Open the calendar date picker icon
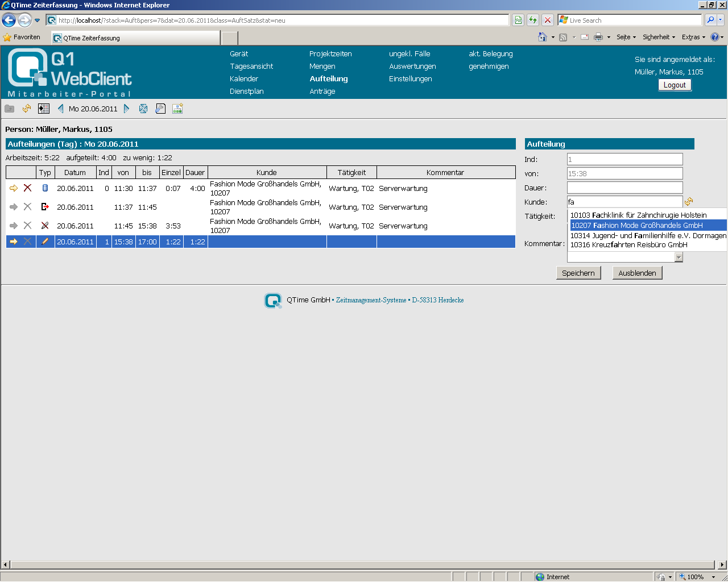Image resolution: width=728 pixels, height=582 pixels. coord(43,108)
